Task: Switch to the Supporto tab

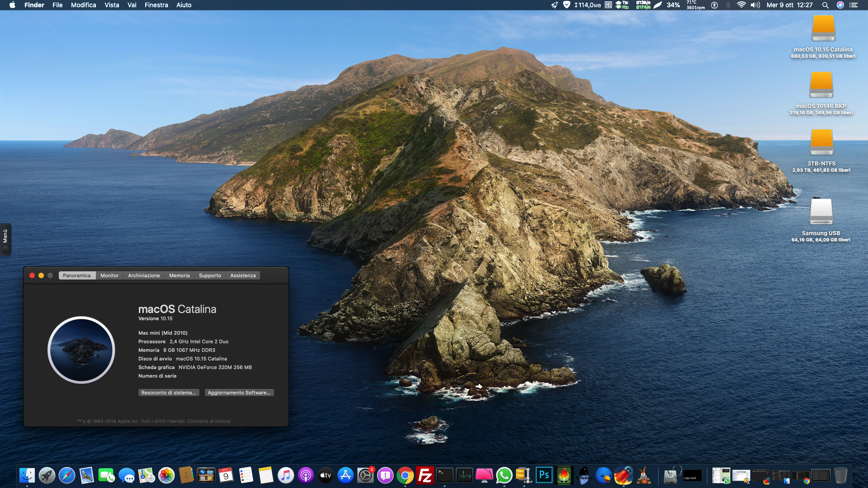Action: (x=210, y=275)
